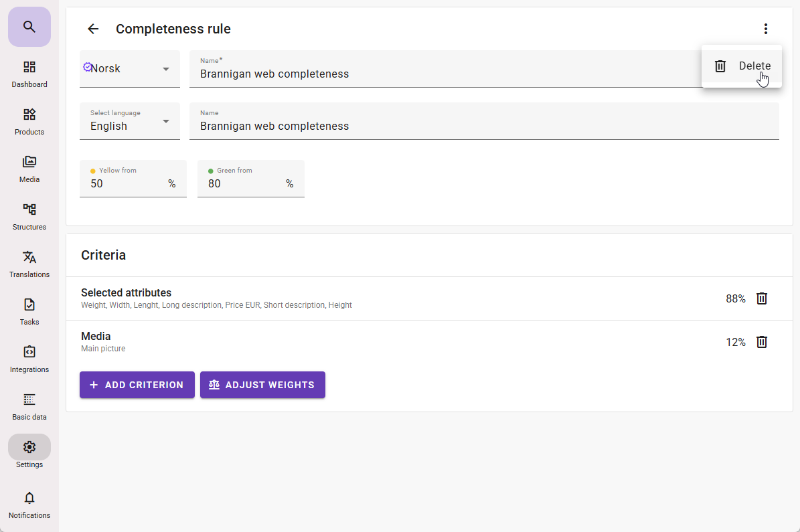Expand the Norsk language dropdown

(130, 69)
